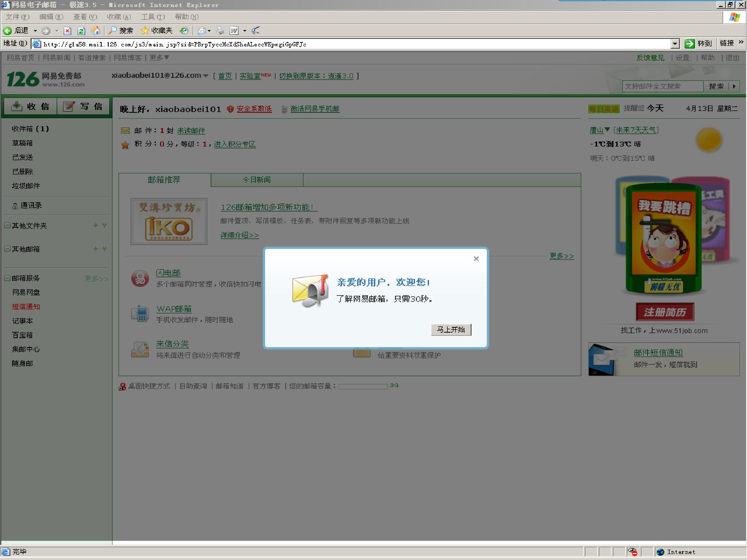The height and width of the screenshot is (560, 747).
Task: Open the 工具 menu in the menu bar
Action: 153,17
